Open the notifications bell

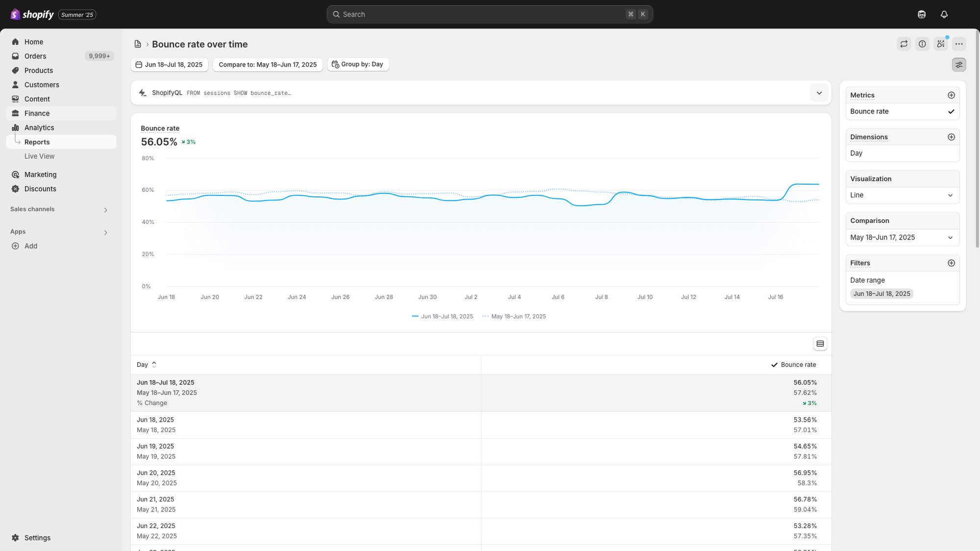point(944,14)
